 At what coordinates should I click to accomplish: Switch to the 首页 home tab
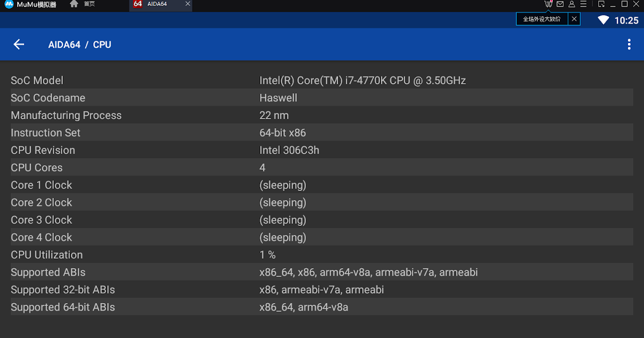89,4
